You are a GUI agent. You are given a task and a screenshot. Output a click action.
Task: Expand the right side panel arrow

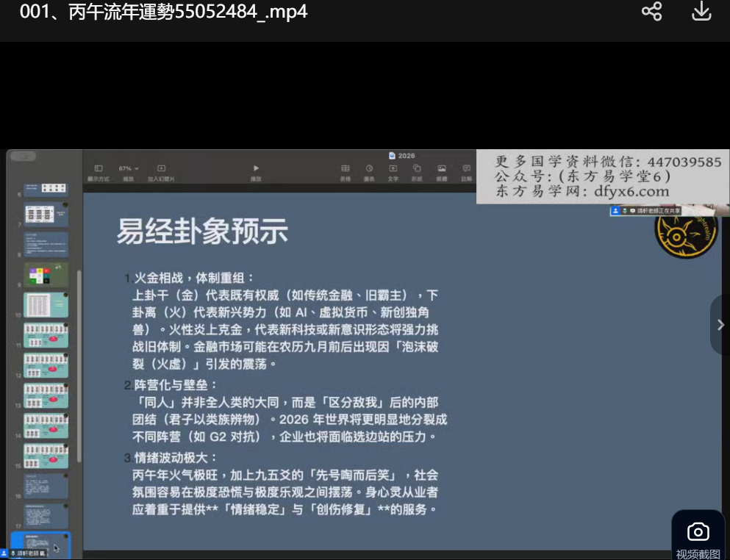[720, 325]
